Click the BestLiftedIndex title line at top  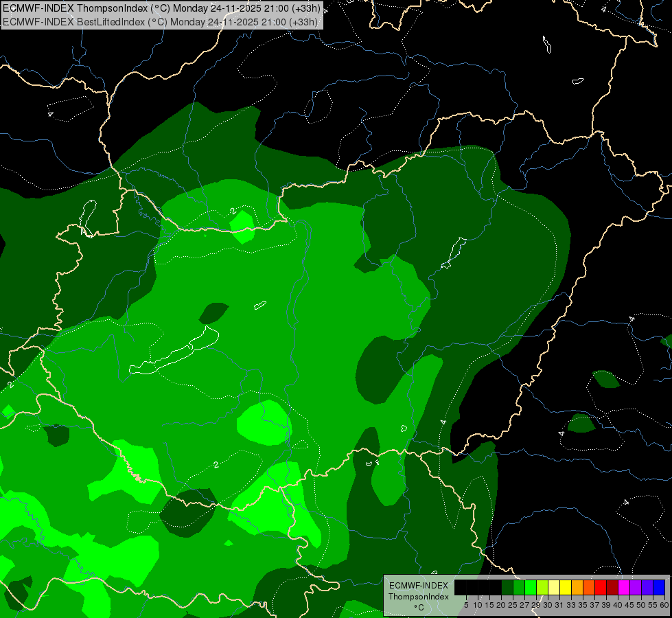tap(161, 21)
